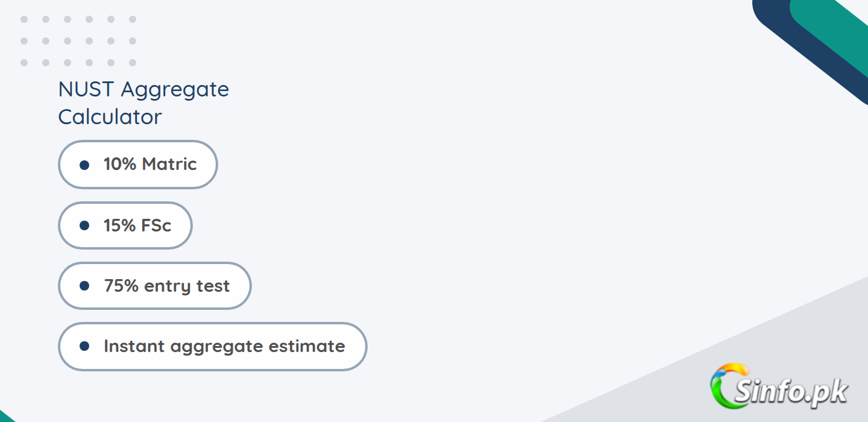The image size is (868, 422).
Task: Select the 15% FSc pill
Action: click(x=125, y=225)
